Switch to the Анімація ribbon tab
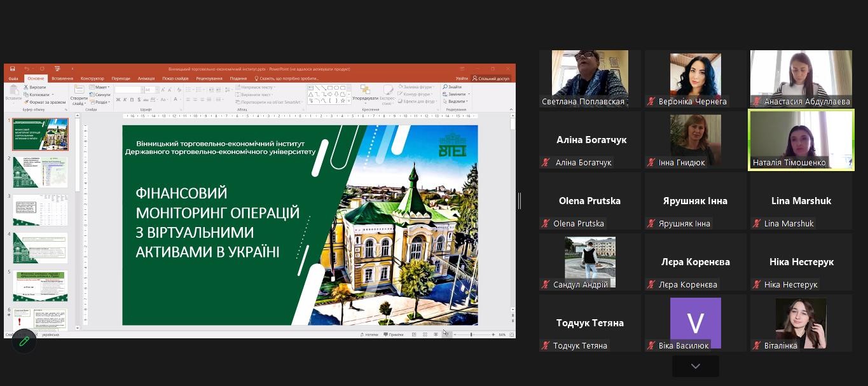This screenshot has height=386, width=868. click(146, 78)
